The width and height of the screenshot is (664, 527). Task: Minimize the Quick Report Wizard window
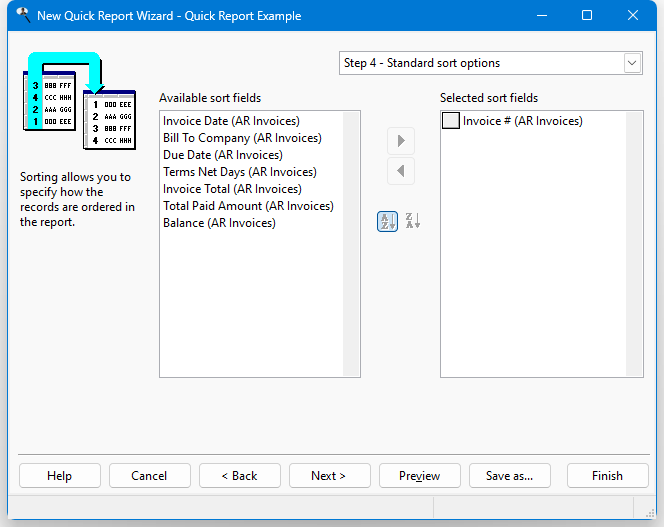point(542,16)
